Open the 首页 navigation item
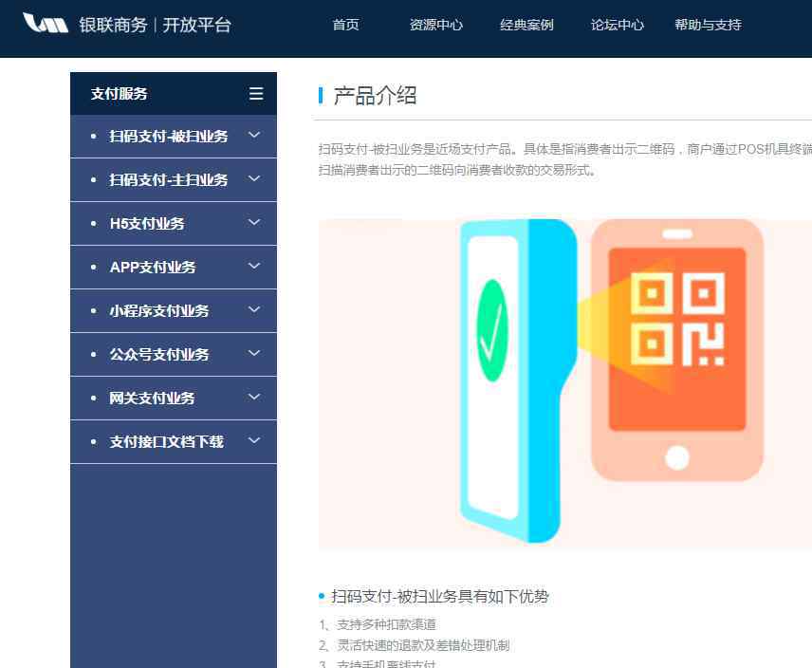This screenshot has width=812, height=668. [x=345, y=25]
